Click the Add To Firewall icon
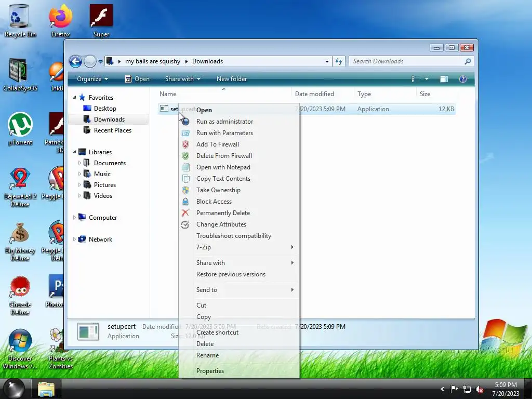 pyautogui.click(x=185, y=144)
